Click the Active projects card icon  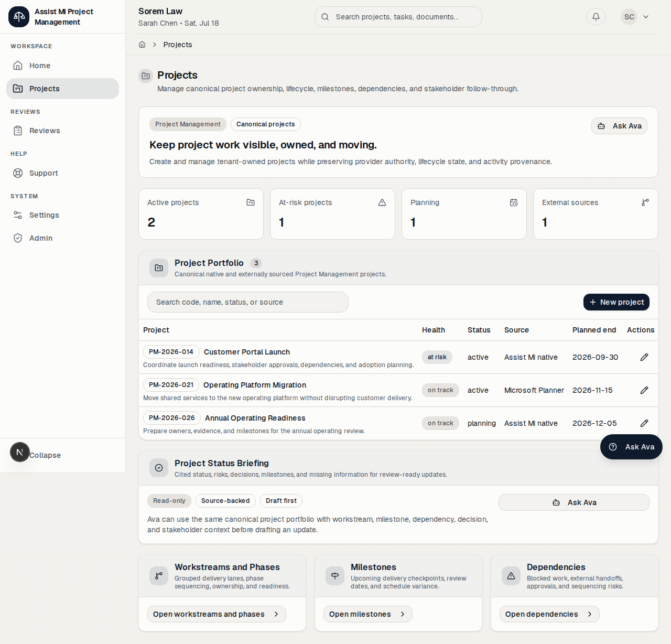click(251, 202)
